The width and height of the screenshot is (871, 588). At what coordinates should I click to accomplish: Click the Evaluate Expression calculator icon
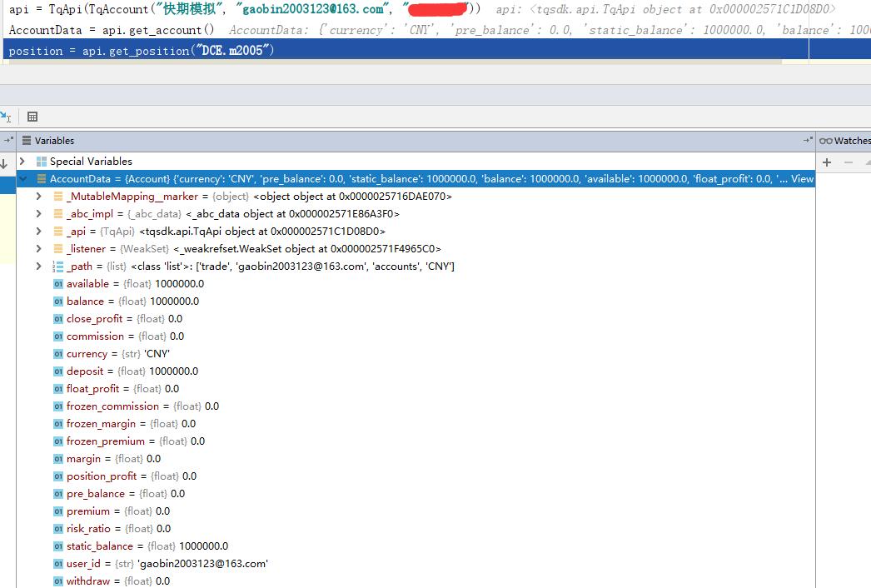click(x=32, y=117)
